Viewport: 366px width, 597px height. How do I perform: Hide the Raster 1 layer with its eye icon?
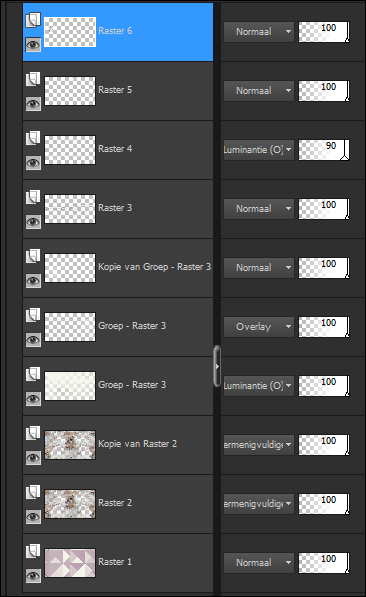(33, 576)
